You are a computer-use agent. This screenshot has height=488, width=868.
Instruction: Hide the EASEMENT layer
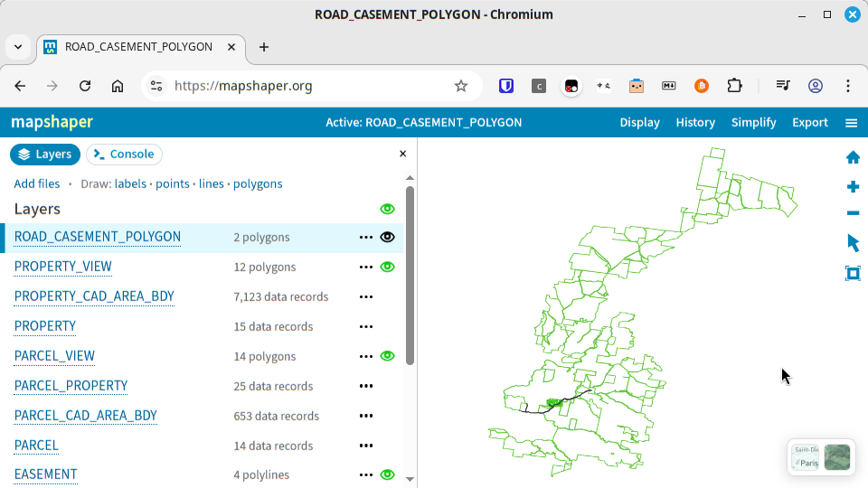click(388, 474)
